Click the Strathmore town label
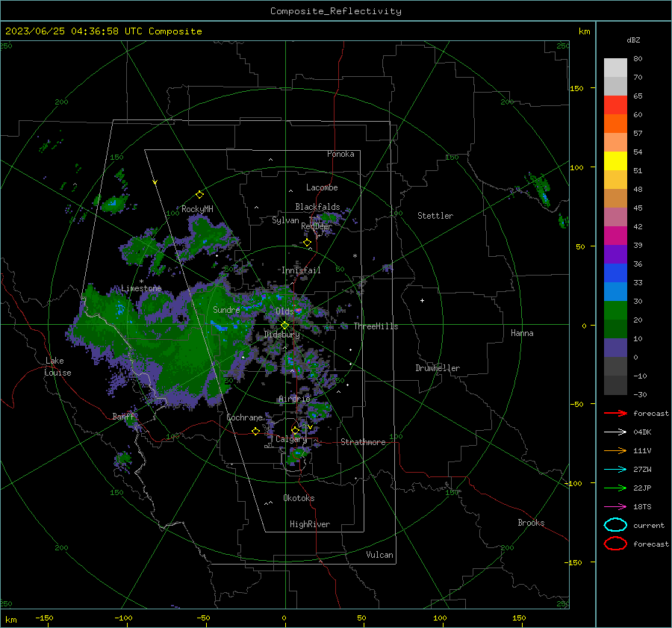This screenshot has width=672, height=628. [363, 442]
